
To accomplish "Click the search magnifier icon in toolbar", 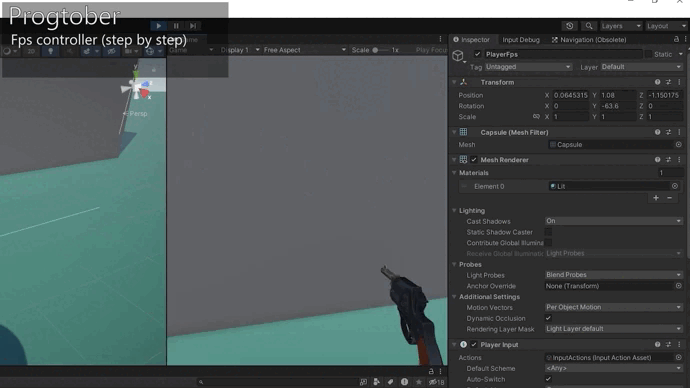I will point(589,26).
